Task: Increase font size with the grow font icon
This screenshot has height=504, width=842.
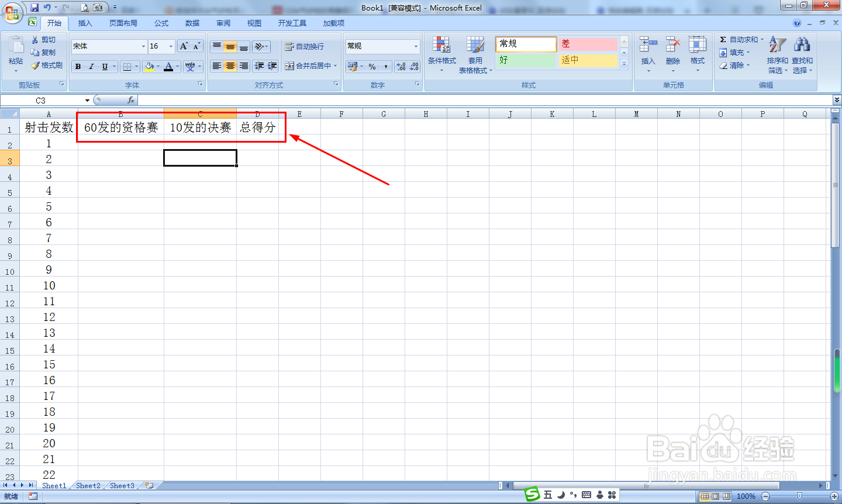Action: (184, 46)
